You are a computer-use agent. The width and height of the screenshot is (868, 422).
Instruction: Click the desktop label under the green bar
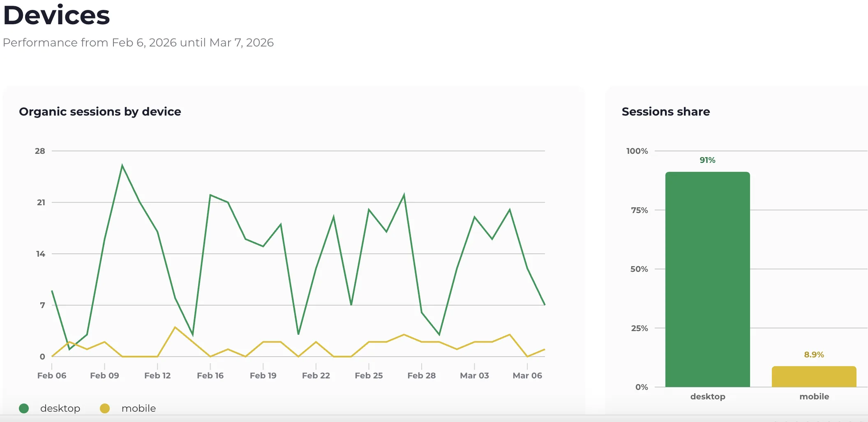708,396
